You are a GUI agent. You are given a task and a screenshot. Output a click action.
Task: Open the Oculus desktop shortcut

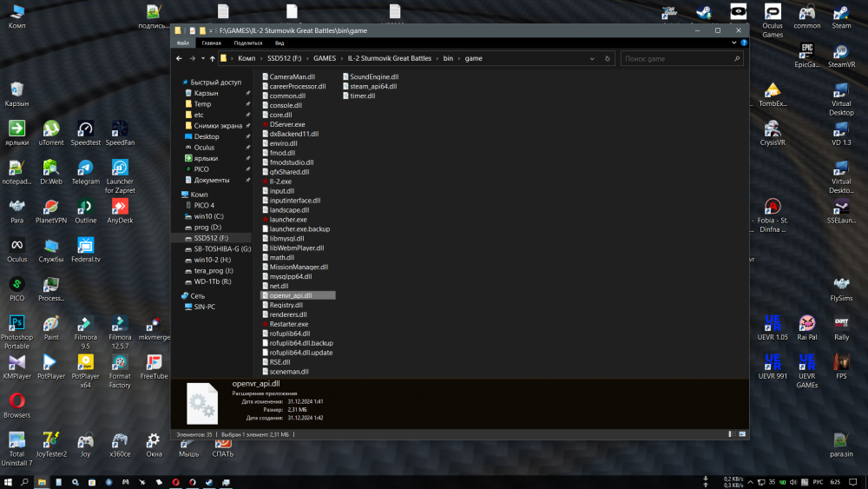pos(16,249)
